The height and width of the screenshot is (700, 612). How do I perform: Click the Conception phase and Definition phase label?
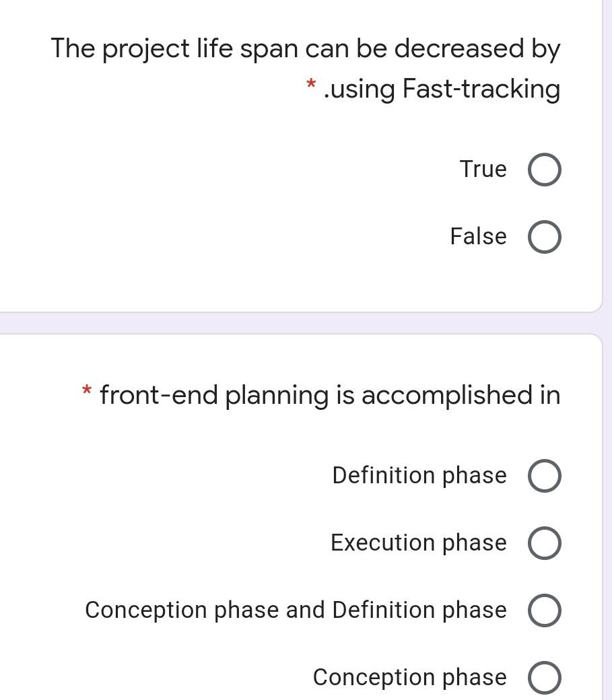[x=296, y=610]
